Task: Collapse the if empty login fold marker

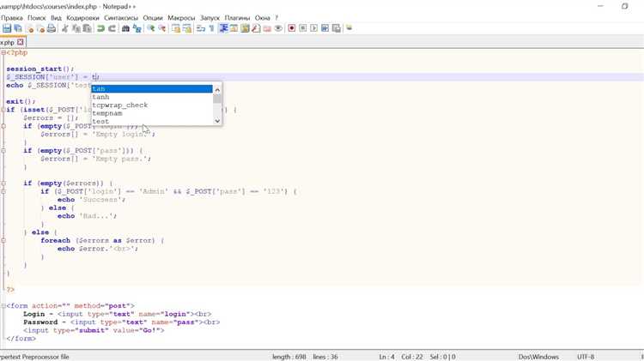Action: coord(3,126)
